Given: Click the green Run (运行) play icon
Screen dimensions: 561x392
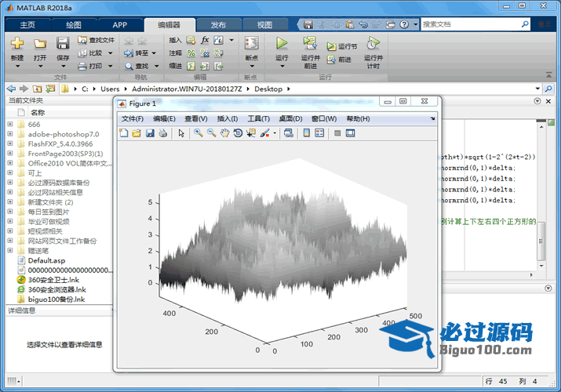Looking at the screenshot, I should [282, 43].
